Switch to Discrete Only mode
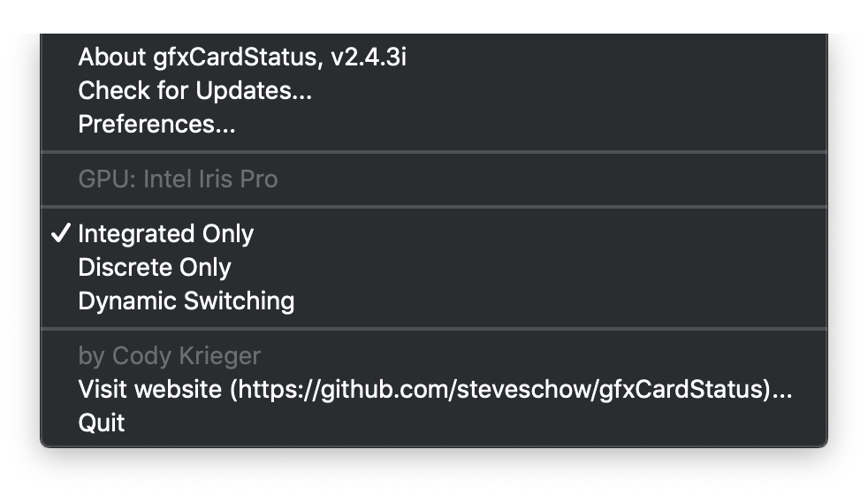 [x=434, y=268]
